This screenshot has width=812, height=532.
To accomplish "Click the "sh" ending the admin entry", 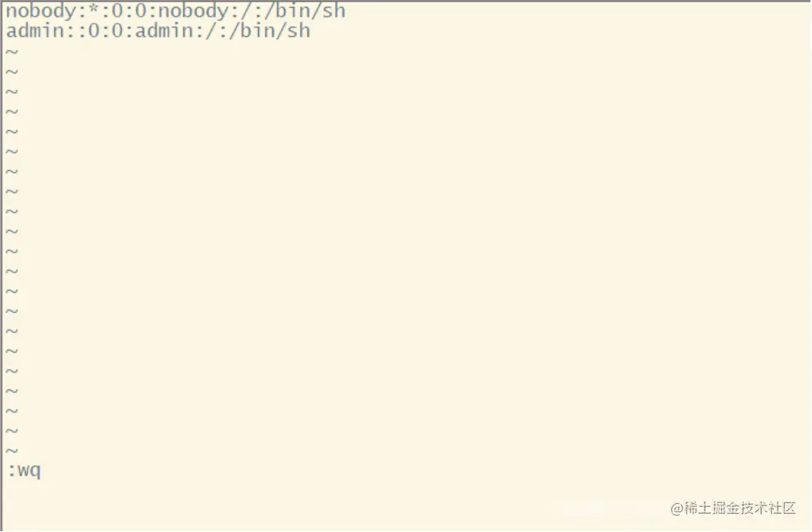I will pos(298,31).
